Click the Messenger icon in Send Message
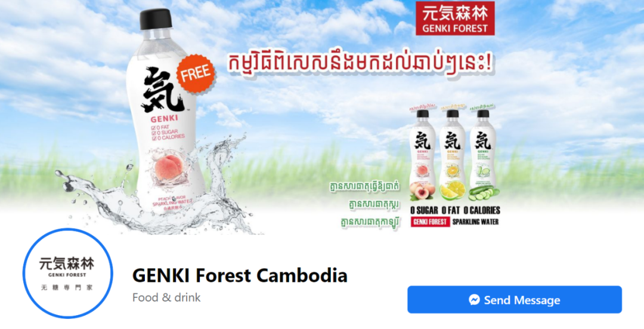Viewport: 644px width, 329px height. pos(475,300)
